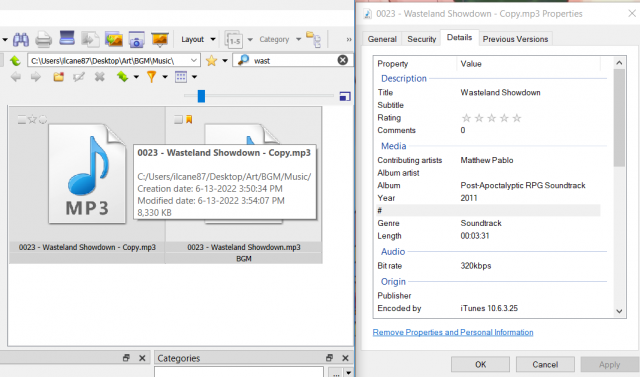Click the orange filter funnel icon

[x=151, y=77]
